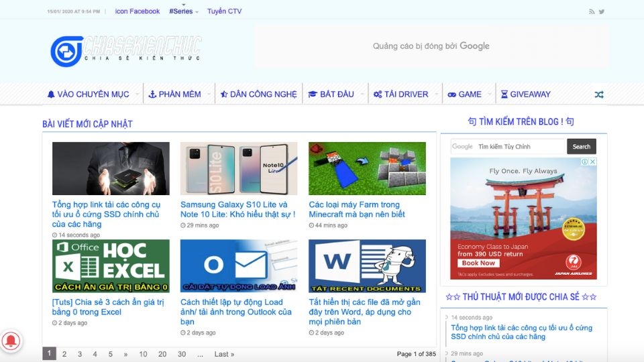The image size is (644, 362).
Task: Click the icon Facebook link
Action: pos(137,11)
